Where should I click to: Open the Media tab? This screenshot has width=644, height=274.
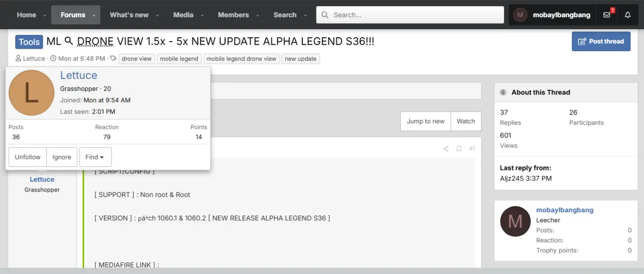(183, 15)
